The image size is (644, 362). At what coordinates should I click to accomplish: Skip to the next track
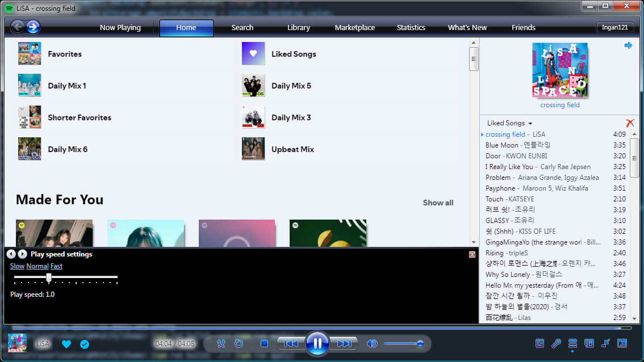click(x=344, y=343)
